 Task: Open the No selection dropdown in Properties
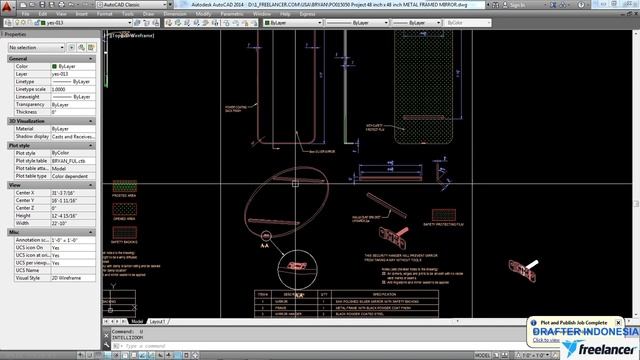[36, 47]
